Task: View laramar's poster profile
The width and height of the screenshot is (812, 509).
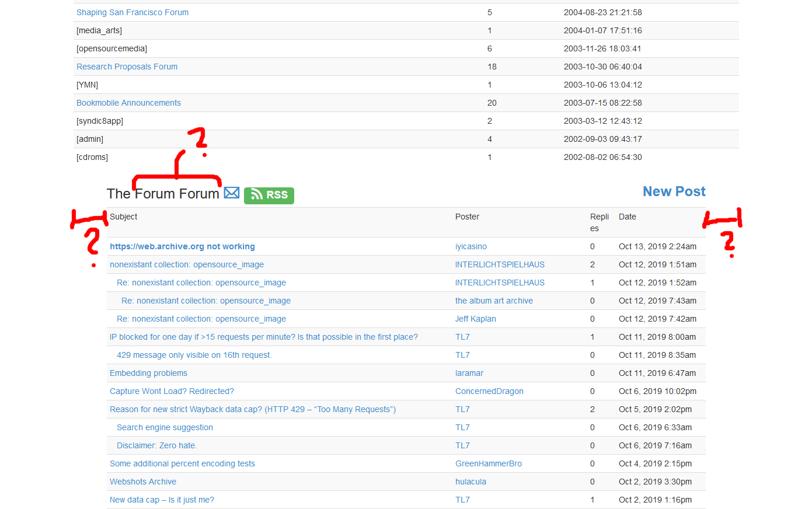Action: point(469,373)
